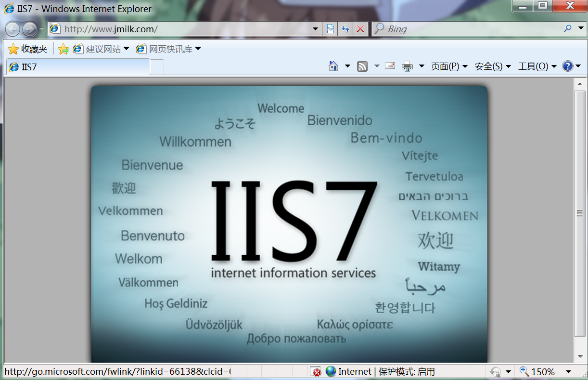This screenshot has height=380, width=588.
Task: Open the search provider dropdown
Action: click(581, 28)
